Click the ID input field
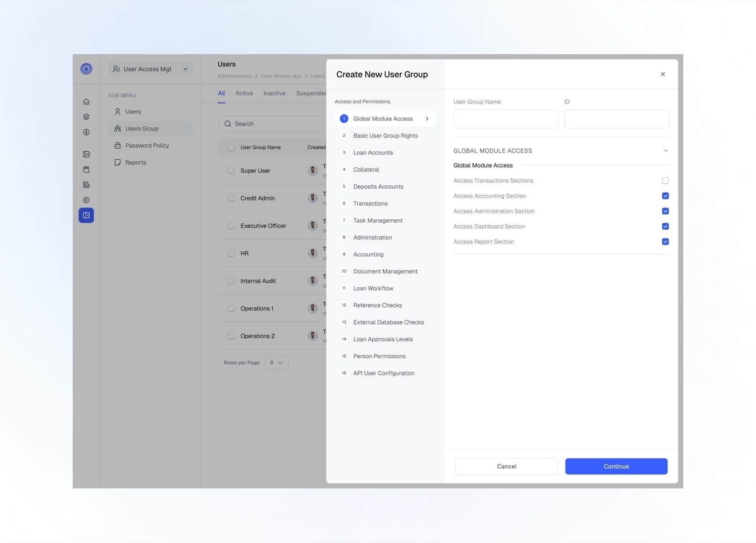Viewport: 756px width, 543px height. (617, 119)
